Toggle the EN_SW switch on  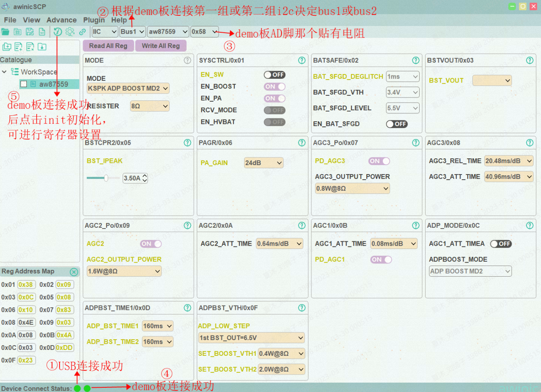274,75
